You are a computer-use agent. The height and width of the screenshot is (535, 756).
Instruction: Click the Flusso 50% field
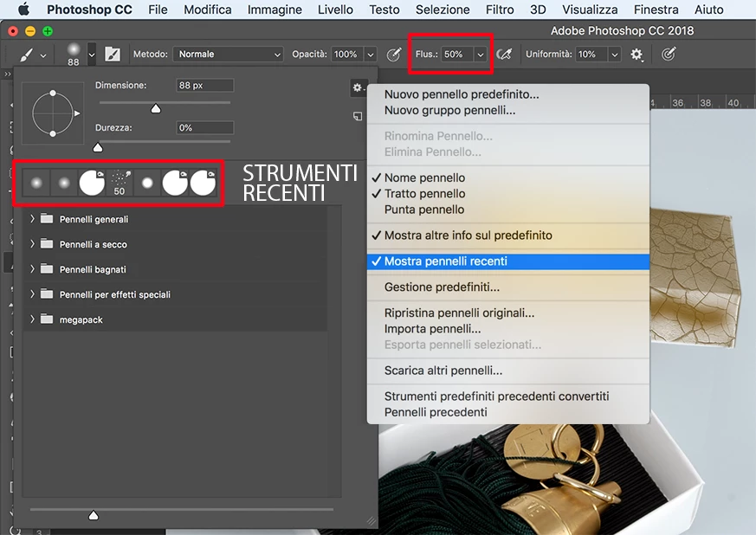coord(457,55)
